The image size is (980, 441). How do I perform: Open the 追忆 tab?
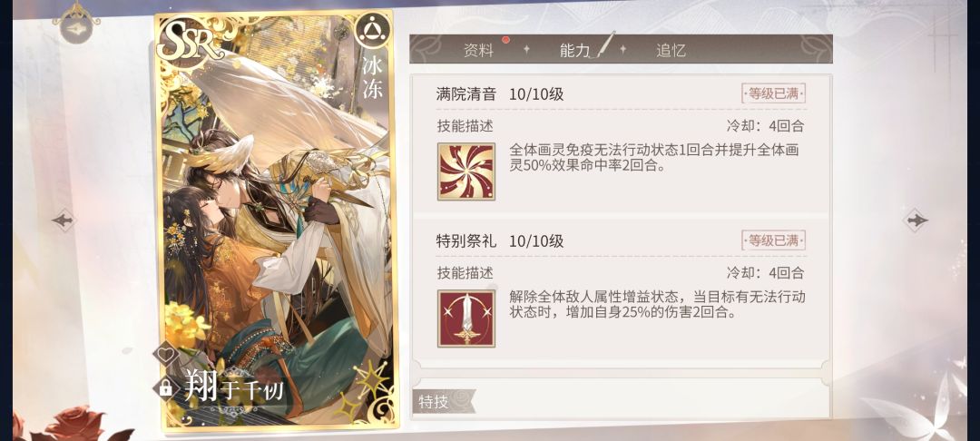pyautogui.click(x=671, y=51)
